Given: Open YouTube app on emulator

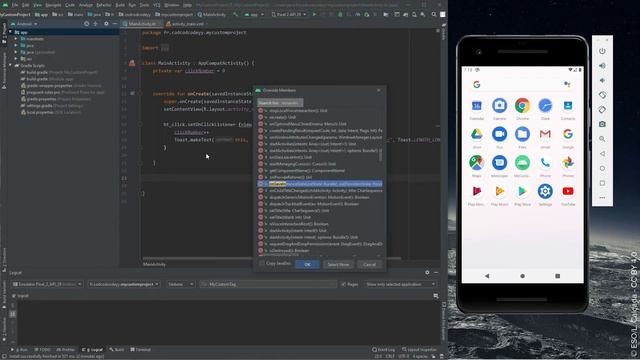Looking at the screenshot, I should (x=568, y=191).
